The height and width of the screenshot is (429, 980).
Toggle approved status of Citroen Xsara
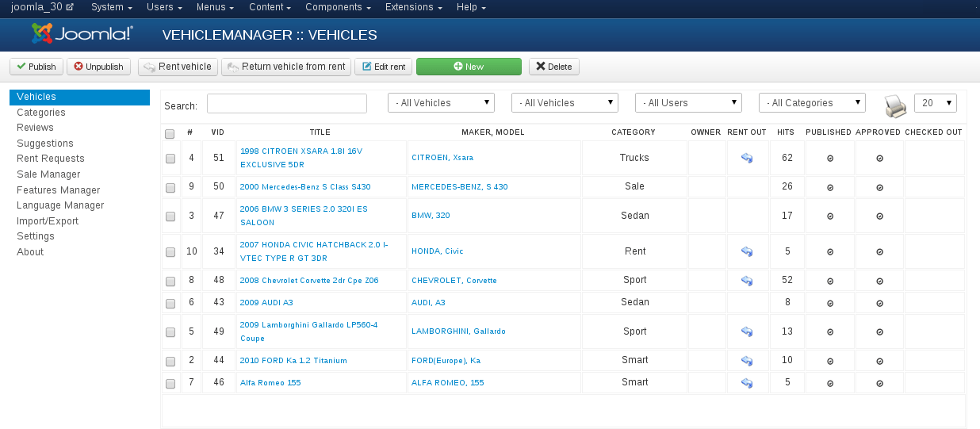point(879,159)
